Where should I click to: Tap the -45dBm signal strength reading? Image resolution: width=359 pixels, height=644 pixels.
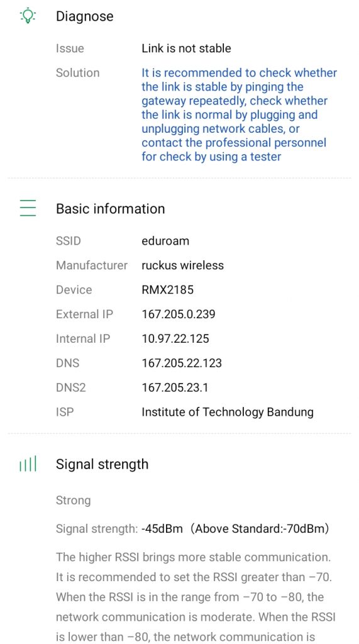tap(162, 528)
